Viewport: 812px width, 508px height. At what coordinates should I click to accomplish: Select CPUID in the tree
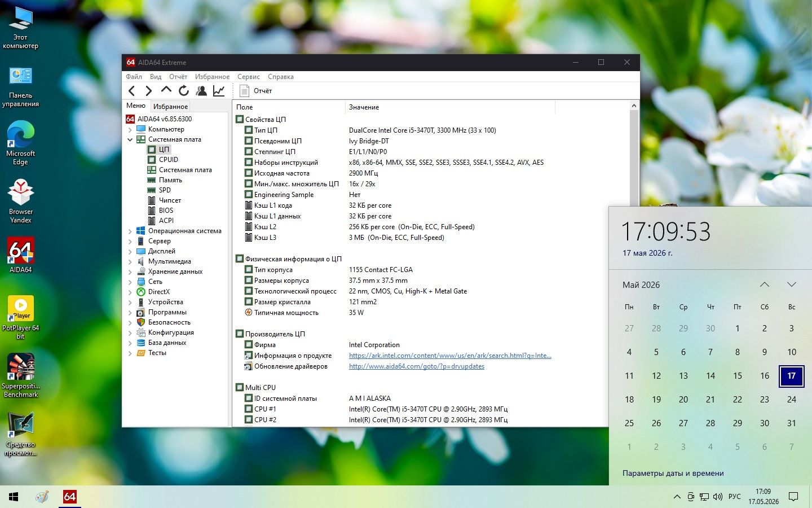(x=169, y=160)
